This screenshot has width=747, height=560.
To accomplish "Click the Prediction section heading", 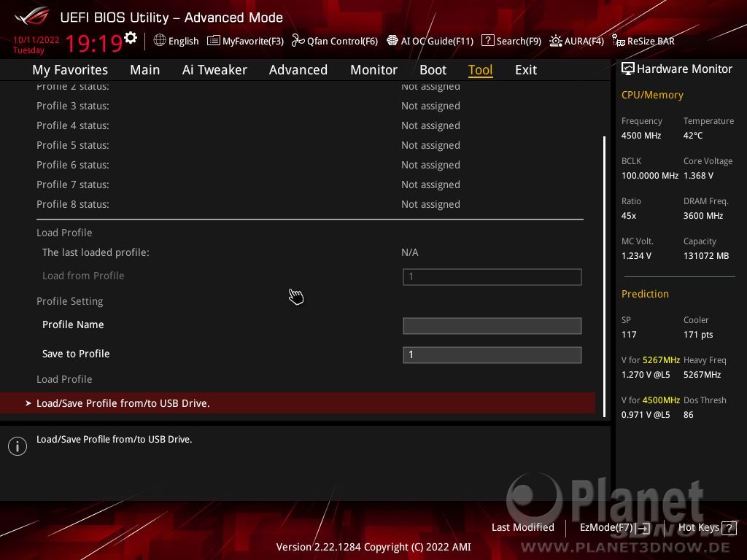I will tap(645, 295).
